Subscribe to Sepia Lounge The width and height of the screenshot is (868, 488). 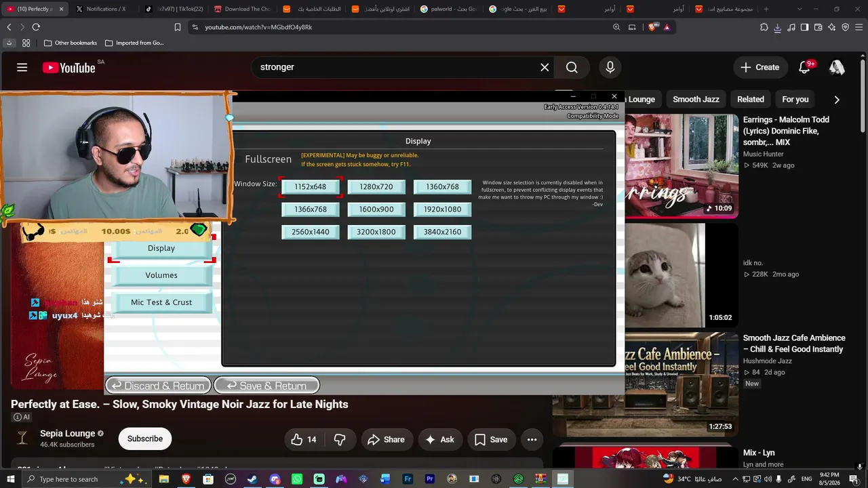pos(145,439)
